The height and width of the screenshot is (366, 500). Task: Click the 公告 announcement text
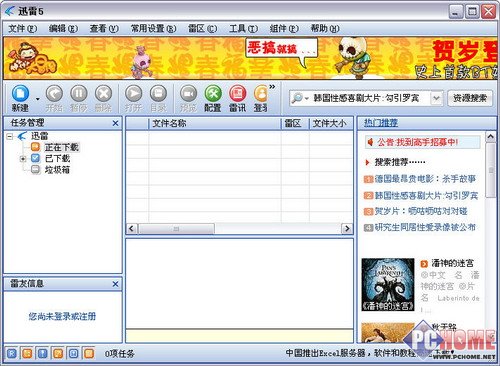coord(418,142)
